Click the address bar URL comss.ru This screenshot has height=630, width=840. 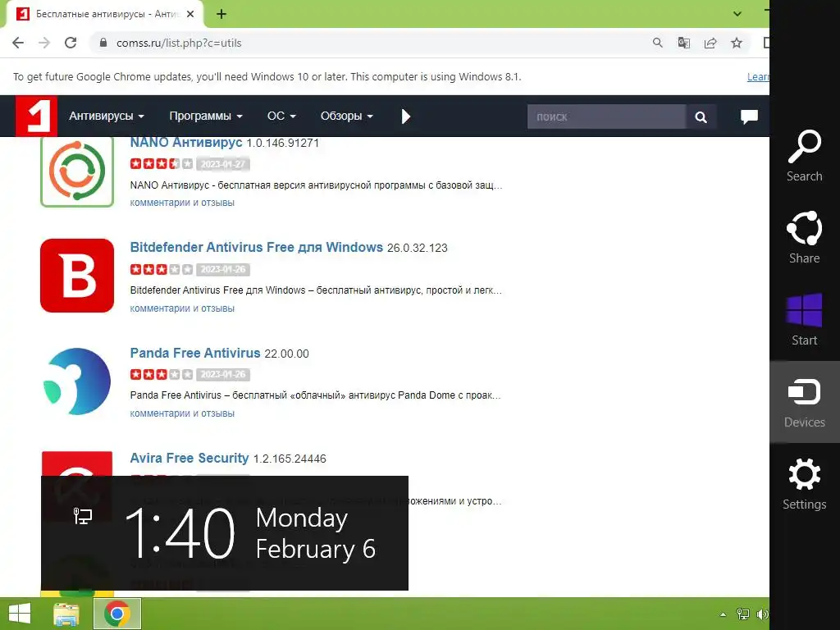[x=179, y=43]
